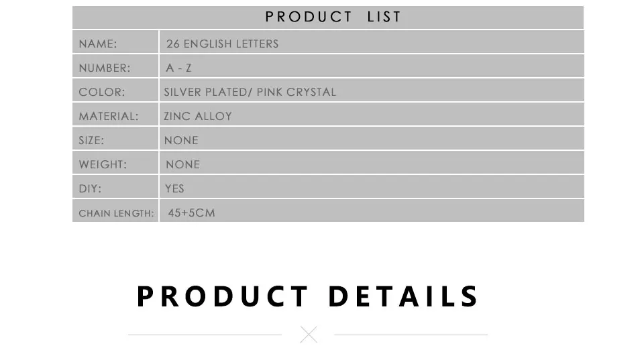
Task: Click the CHAIN LENGTH: label cell
Action: [115, 211]
